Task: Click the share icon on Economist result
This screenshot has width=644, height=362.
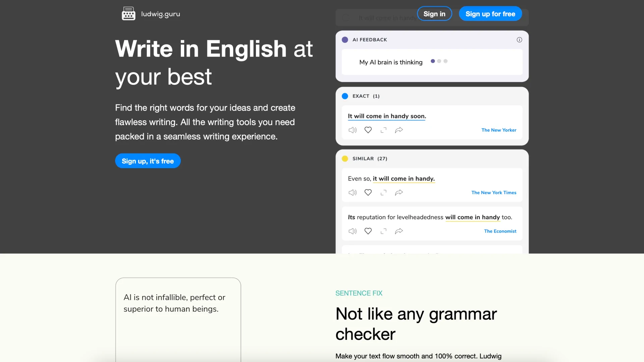Action: [x=398, y=231]
